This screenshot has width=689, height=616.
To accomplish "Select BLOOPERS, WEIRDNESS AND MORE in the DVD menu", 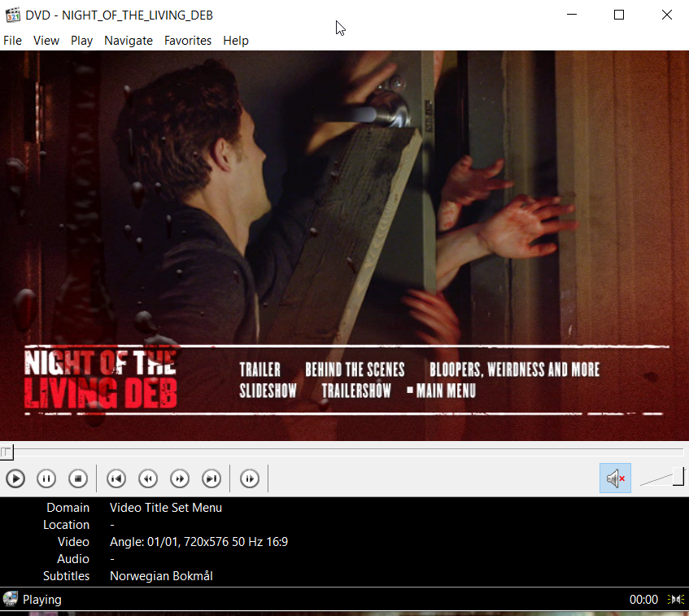I will (x=514, y=369).
